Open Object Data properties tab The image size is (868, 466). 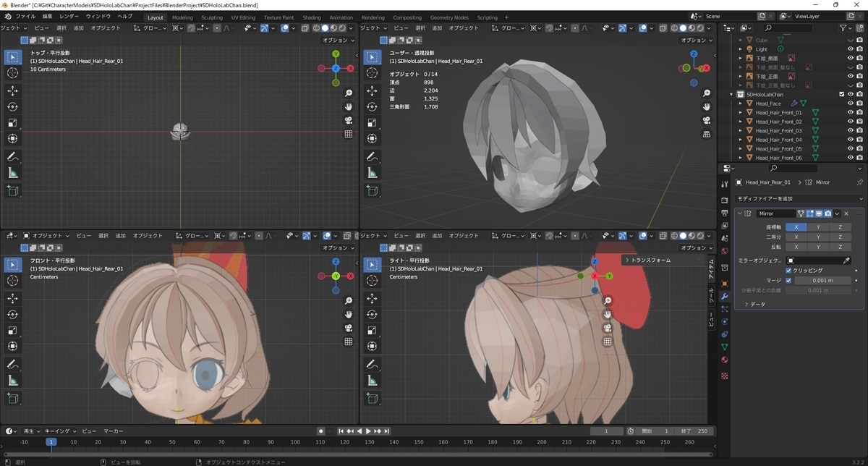point(725,347)
